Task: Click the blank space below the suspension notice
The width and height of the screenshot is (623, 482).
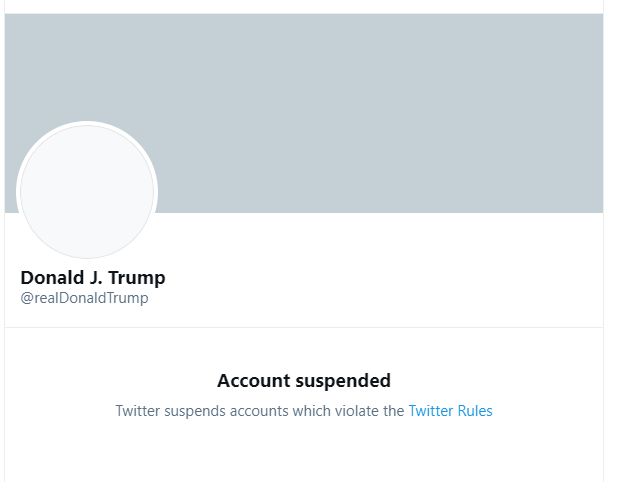Action: [304, 455]
